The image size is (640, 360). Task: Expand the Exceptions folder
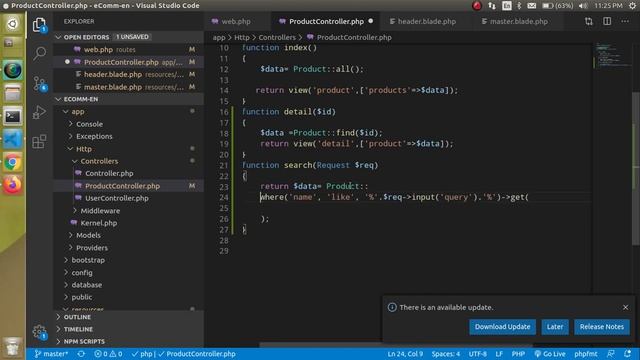129,136
